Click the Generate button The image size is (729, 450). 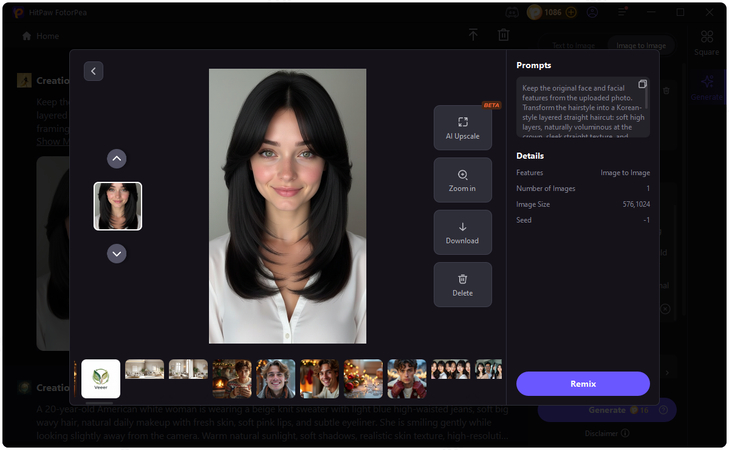607,410
